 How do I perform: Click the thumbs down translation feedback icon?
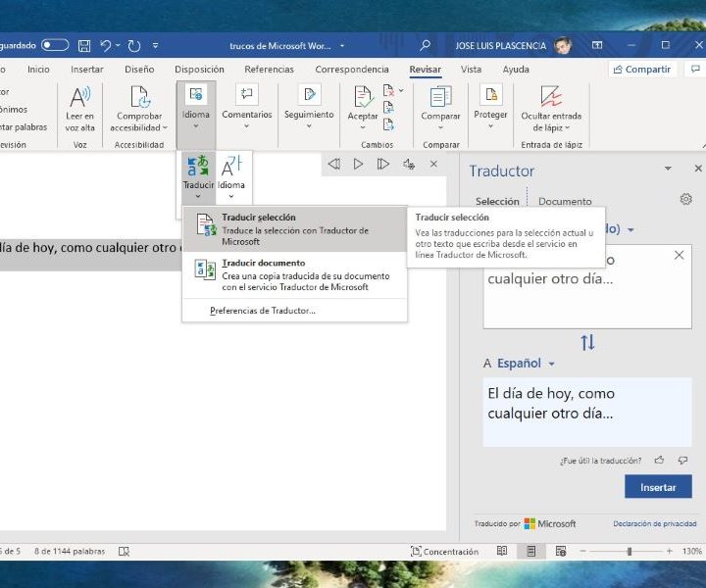click(682, 460)
